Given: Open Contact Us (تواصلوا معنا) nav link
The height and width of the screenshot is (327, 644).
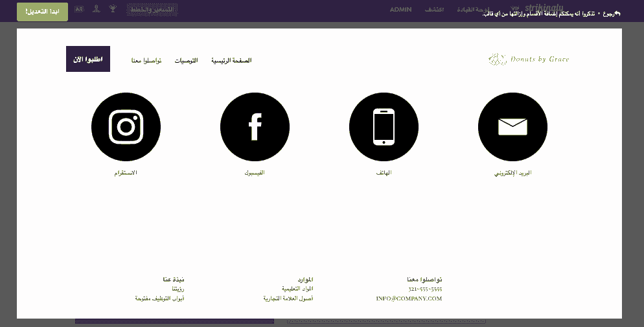Looking at the screenshot, I should (x=146, y=61).
